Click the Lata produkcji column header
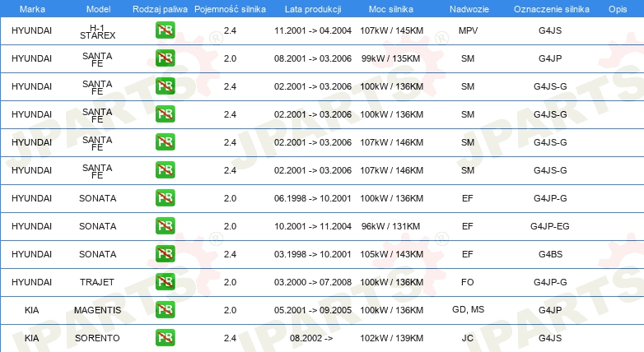The image size is (644, 352). point(313,9)
